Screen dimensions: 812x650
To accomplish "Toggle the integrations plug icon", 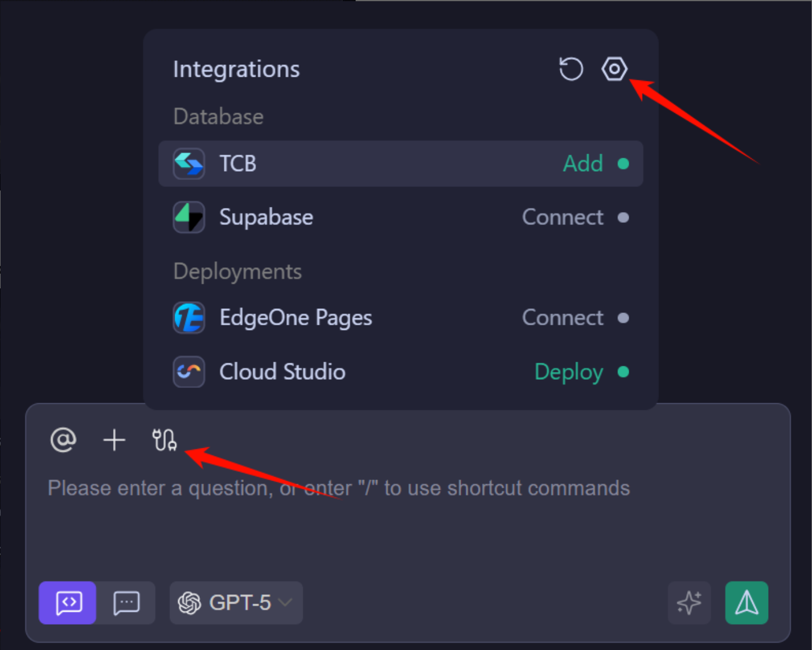I will point(164,440).
